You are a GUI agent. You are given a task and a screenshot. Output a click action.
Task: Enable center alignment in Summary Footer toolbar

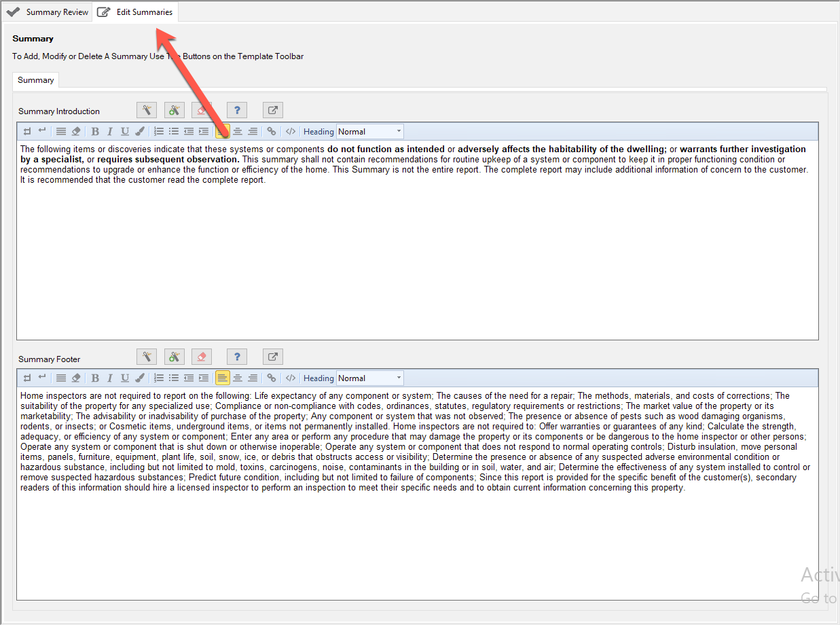pyautogui.click(x=238, y=378)
